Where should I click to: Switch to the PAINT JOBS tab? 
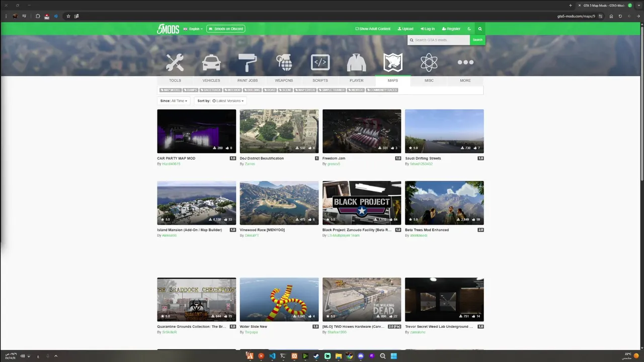coord(248,80)
